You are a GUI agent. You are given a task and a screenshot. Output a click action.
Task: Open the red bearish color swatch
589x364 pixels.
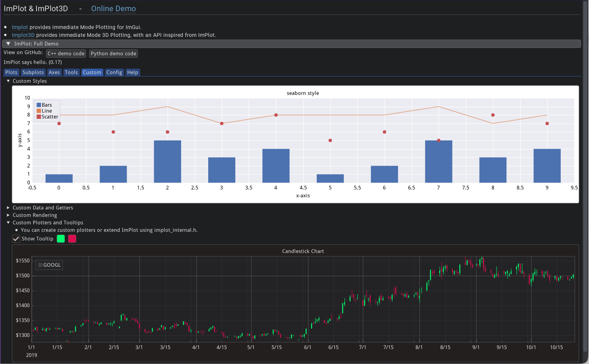pos(72,239)
